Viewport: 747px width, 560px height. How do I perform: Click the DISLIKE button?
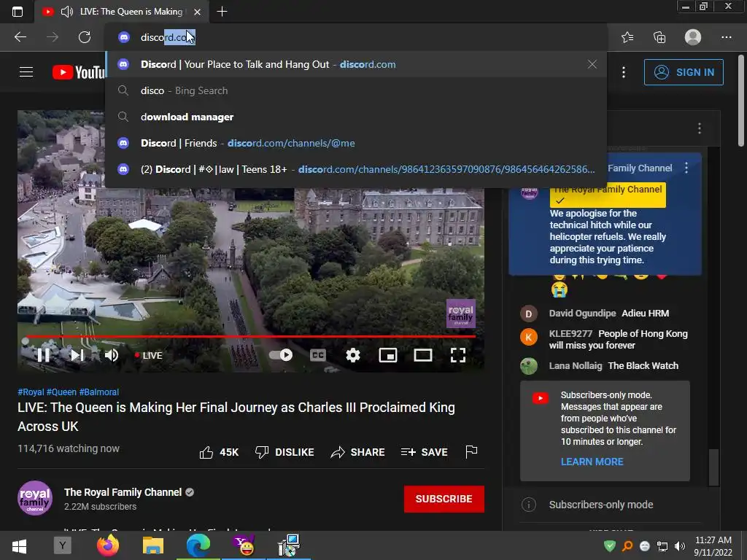pyautogui.click(x=285, y=452)
